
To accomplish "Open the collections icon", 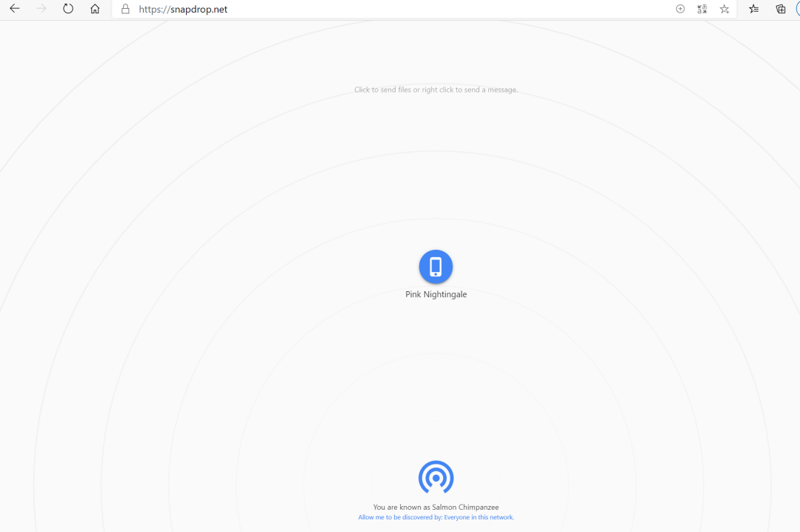I will (x=781, y=9).
